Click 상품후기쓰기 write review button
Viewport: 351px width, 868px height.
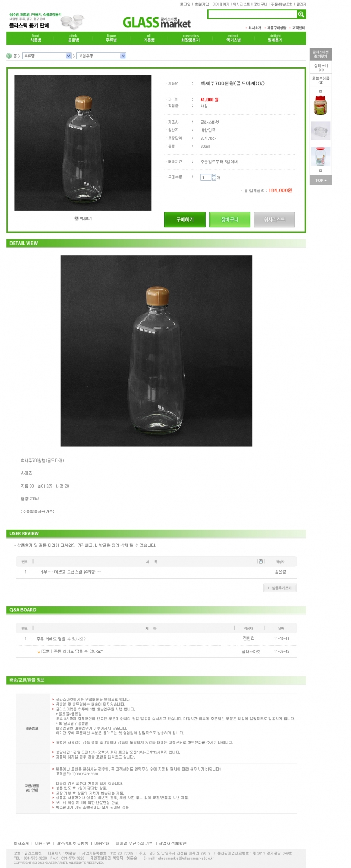click(x=280, y=588)
